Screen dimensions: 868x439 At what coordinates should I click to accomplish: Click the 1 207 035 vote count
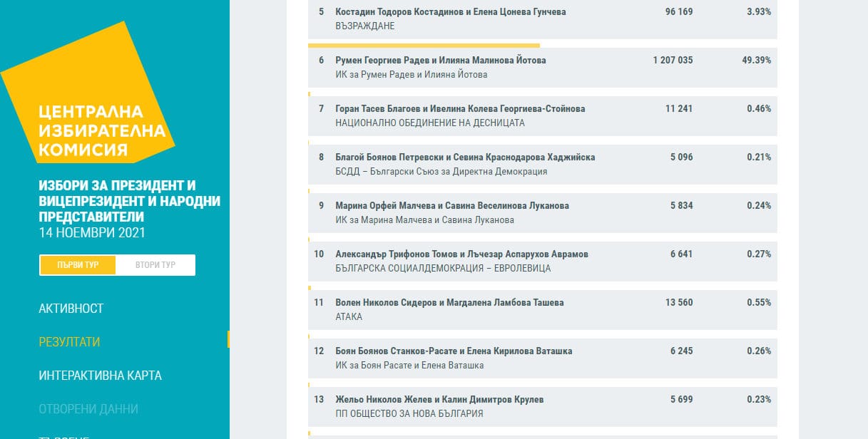click(x=672, y=61)
